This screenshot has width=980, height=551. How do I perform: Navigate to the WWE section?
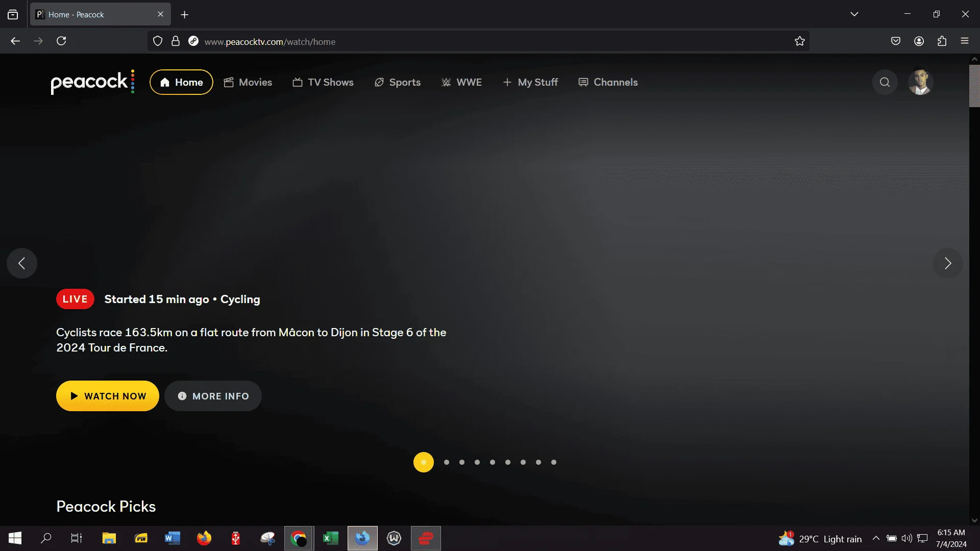point(461,82)
